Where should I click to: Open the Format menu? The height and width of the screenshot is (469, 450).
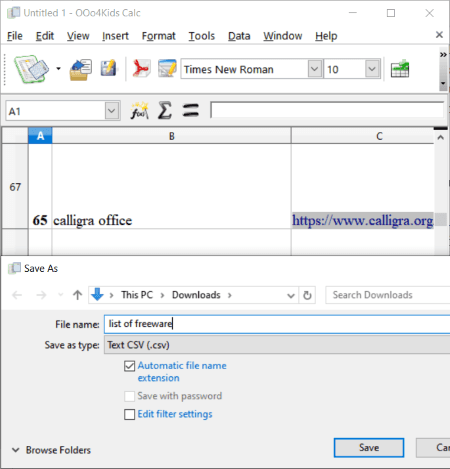coord(159,36)
